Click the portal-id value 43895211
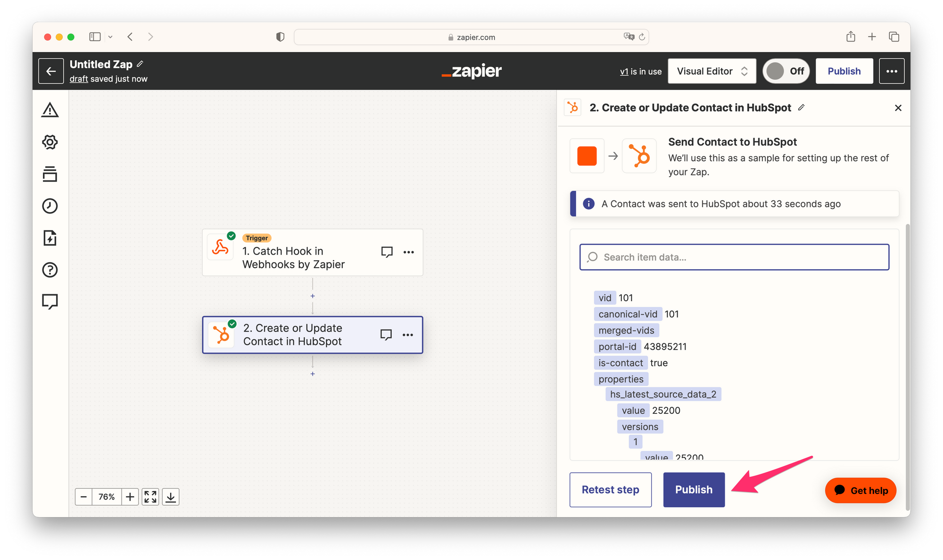 coord(665,346)
